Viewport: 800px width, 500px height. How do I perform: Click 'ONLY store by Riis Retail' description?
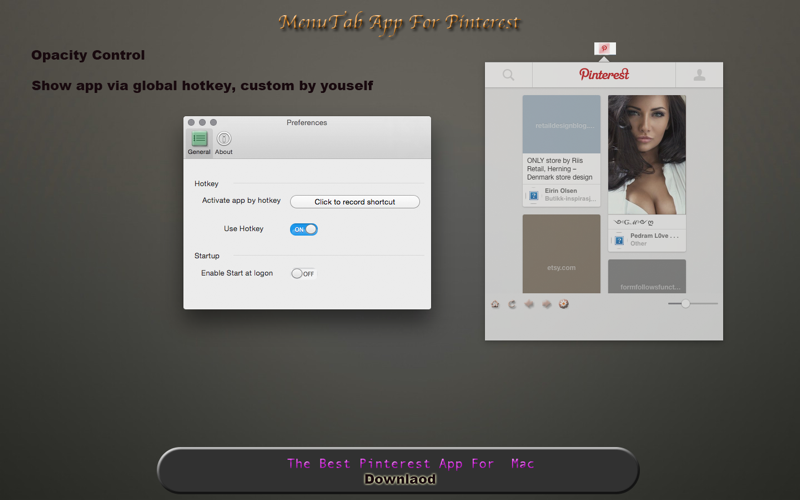click(x=560, y=169)
